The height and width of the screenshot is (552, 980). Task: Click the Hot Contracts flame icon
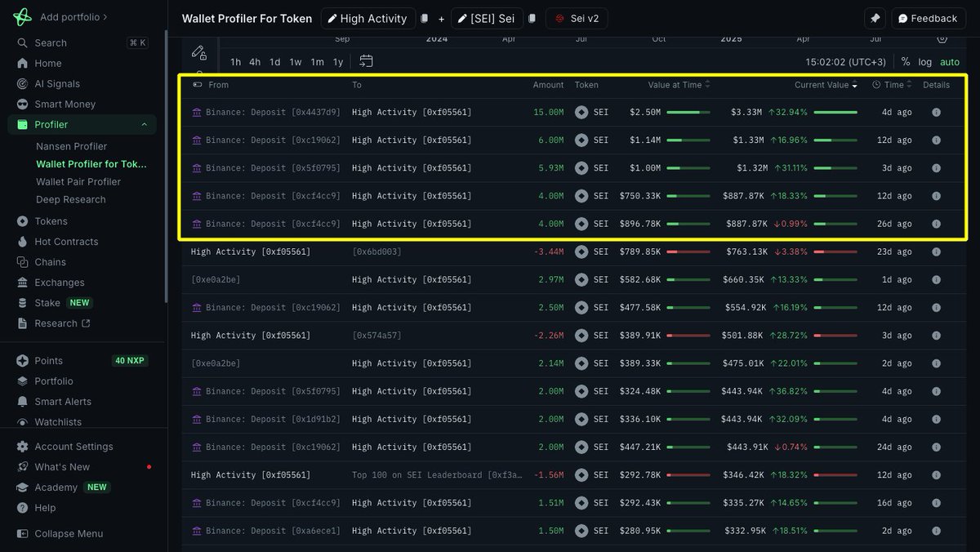(x=22, y=242)
